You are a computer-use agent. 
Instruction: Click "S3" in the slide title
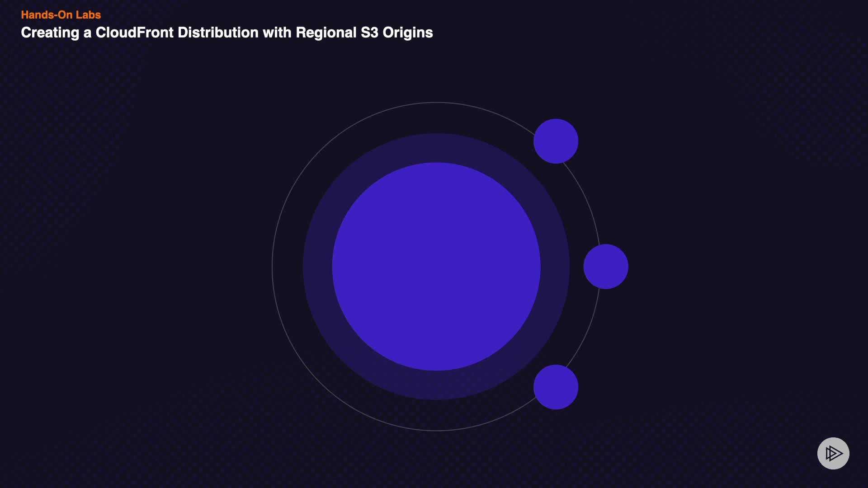point(369,33)
